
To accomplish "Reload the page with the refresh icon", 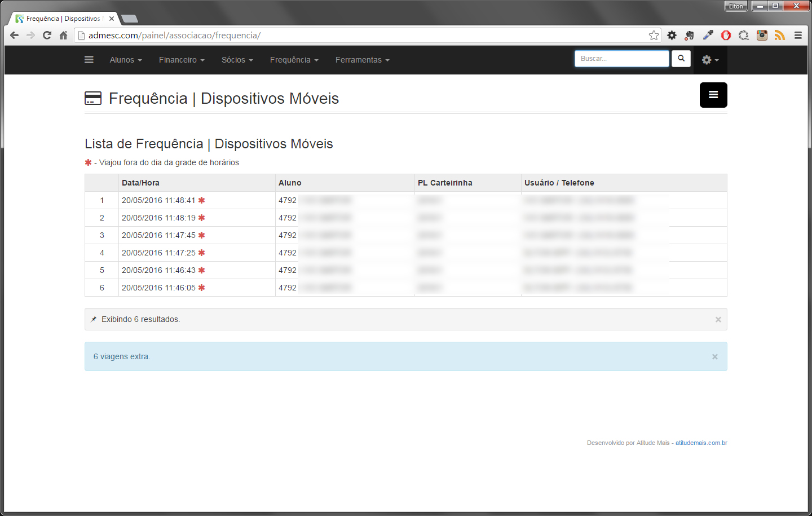I will click(47, 36).
